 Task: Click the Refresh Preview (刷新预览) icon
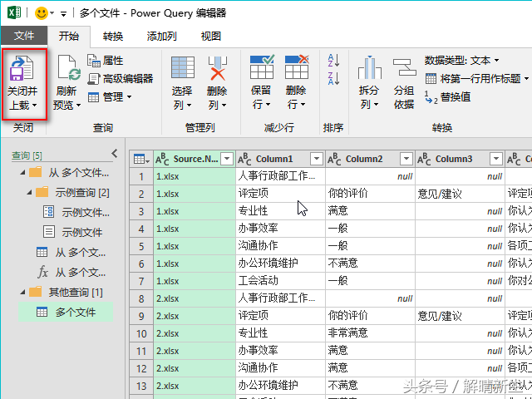[x=69, y=68]
